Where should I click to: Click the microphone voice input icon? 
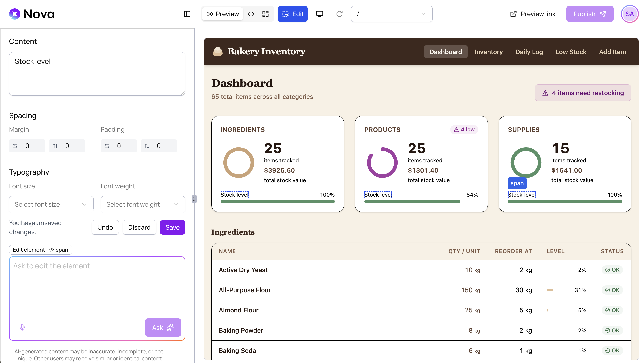click(22, 327)
